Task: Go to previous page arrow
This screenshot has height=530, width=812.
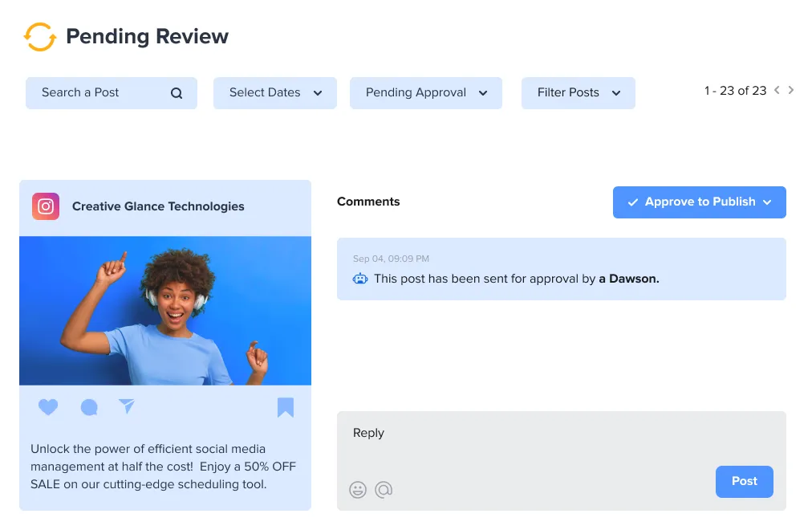Action: 777,90
